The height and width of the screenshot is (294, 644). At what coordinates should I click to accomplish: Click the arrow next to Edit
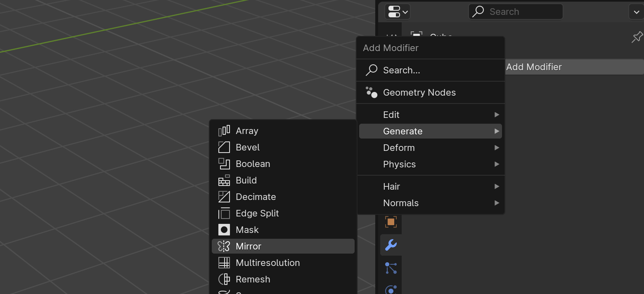[x=497, y=115]
